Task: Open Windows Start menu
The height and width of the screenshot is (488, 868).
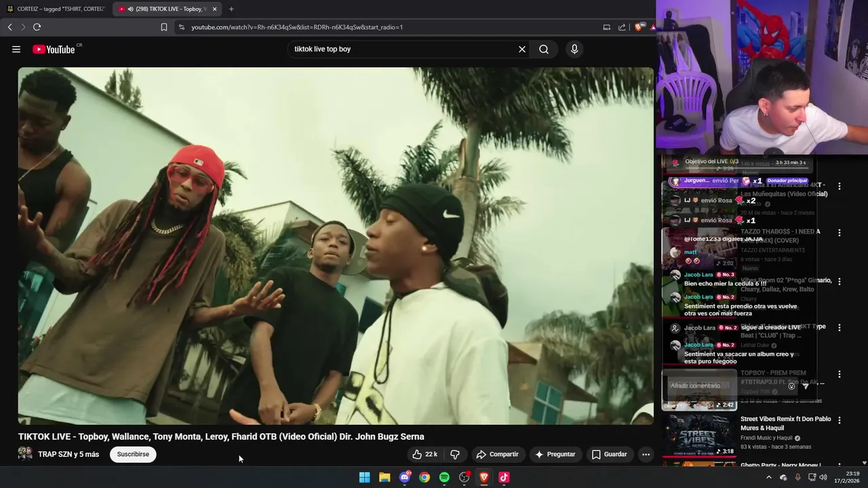Action: pos(364,477)
